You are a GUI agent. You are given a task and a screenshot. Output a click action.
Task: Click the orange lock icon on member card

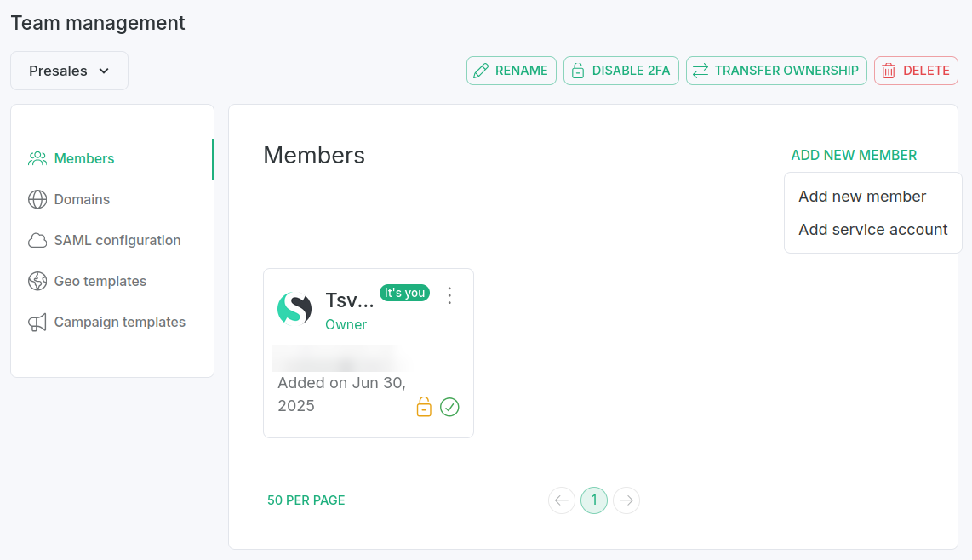424,408
